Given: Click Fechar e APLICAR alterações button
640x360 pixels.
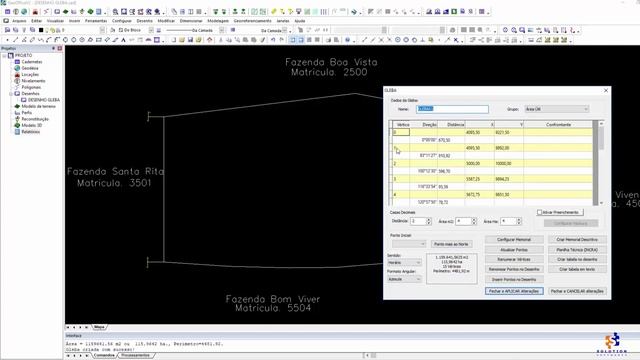Looking at the screenshot, I should (x=514, y=291).
